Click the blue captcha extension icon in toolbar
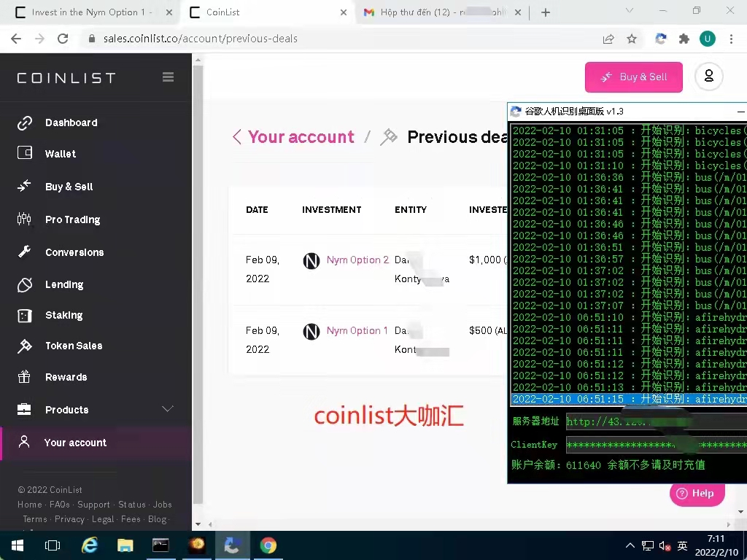This screenshot has height=560, width=747. pyautogui.click(x=661, y=39)
